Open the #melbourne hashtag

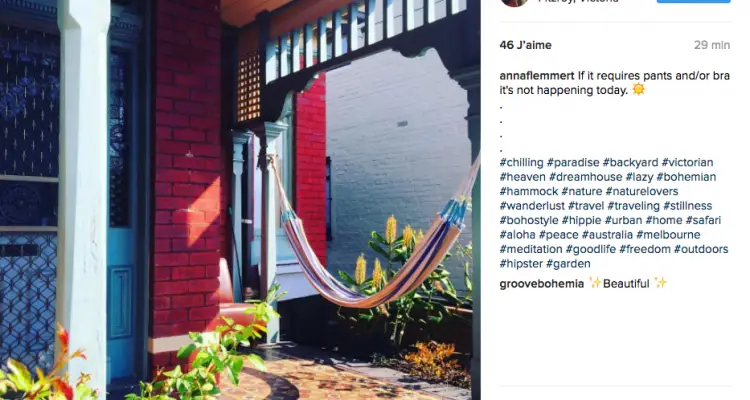click(x=668, y=235)
